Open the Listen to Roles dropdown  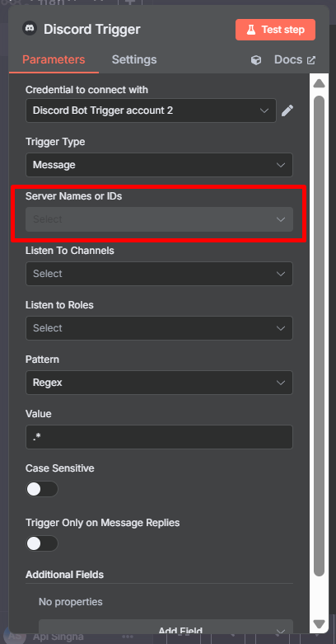click(159, 328)
